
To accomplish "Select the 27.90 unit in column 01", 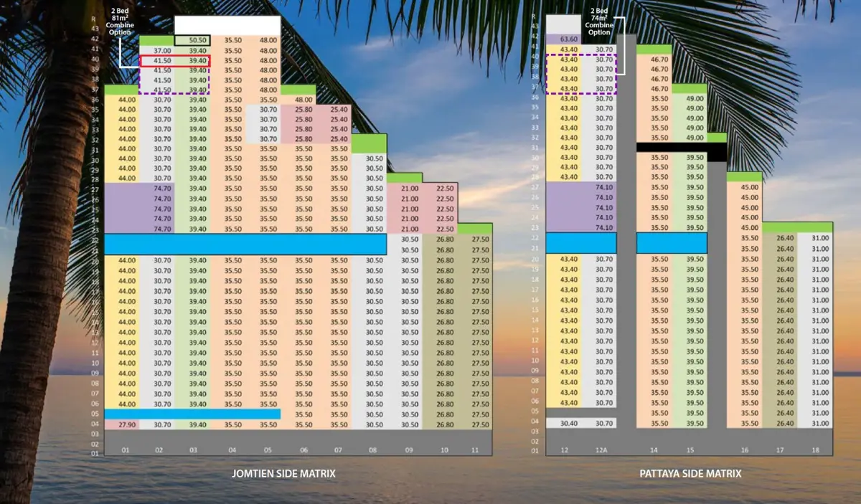I will [126, 425].
